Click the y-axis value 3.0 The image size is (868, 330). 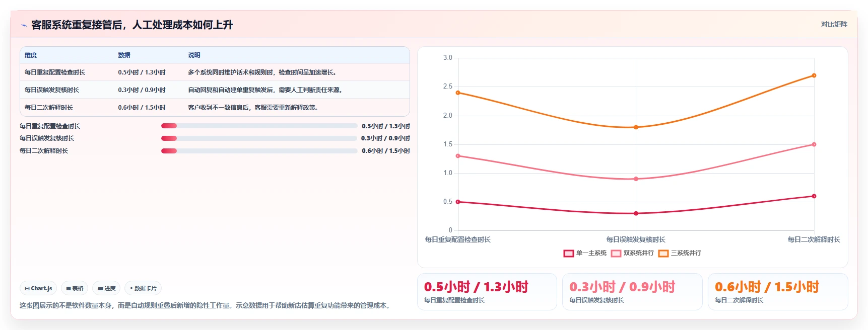click(x=448, y=58)
